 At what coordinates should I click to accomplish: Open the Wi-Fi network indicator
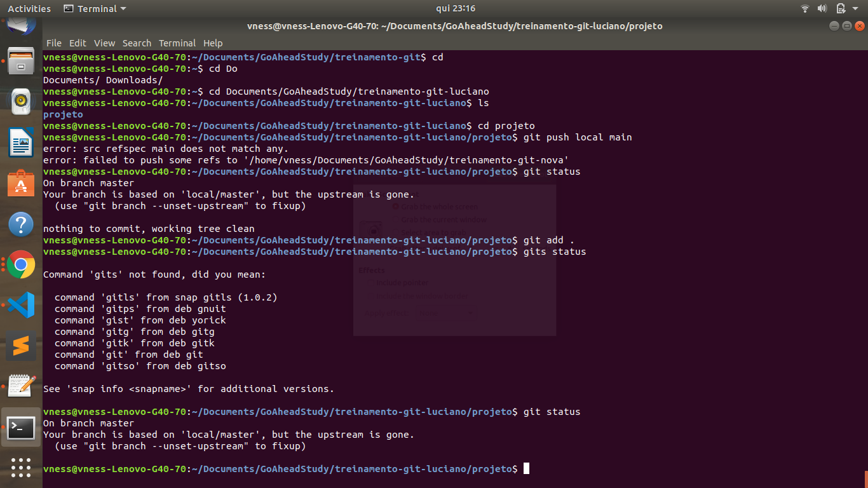click(x=805, y=8)
